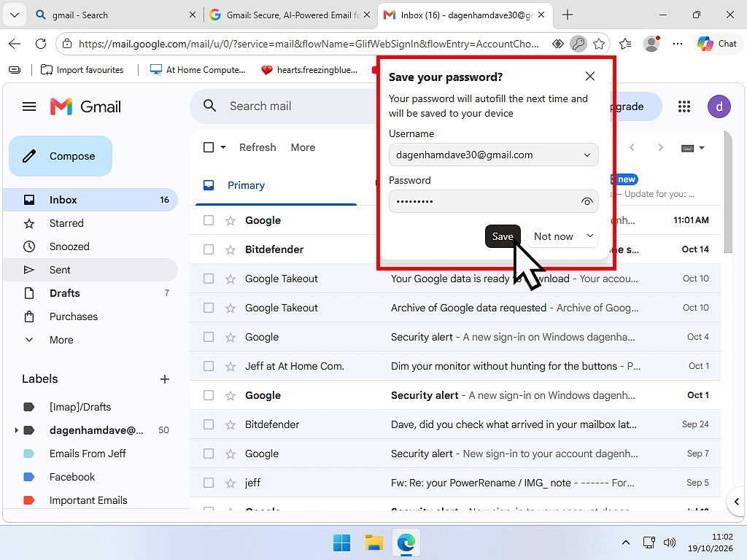Screen dimensions: 747x560
Task: Reveal password with the eye icon
Action: click(587, 201)
